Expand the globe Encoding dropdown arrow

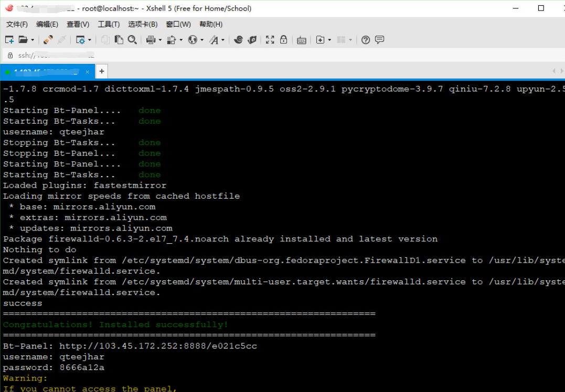[202, 40]
